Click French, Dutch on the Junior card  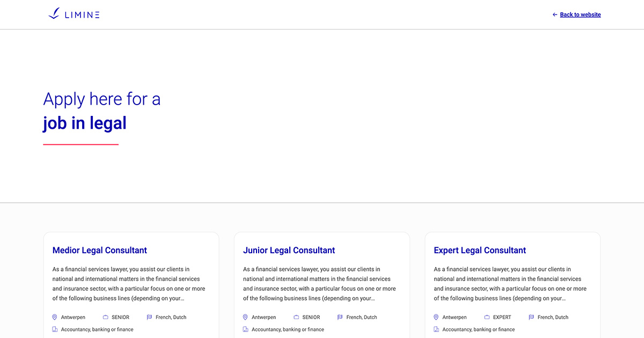click(362, 317)
